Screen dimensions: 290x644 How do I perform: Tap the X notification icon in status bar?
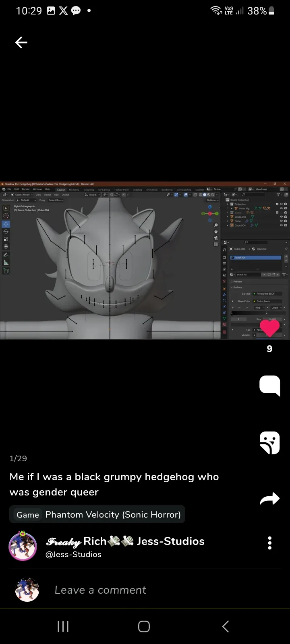click(63, 11)
